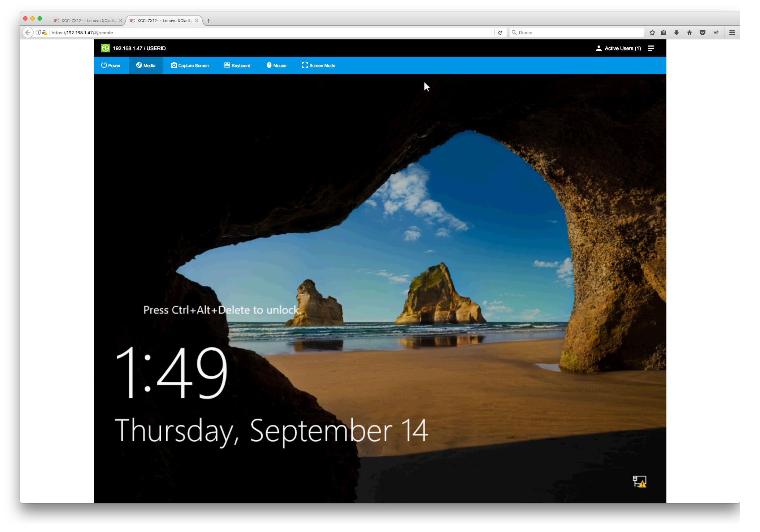The image size is (760, 532).
Task: Show the Active Users list
Action: (x=619, y=48)
